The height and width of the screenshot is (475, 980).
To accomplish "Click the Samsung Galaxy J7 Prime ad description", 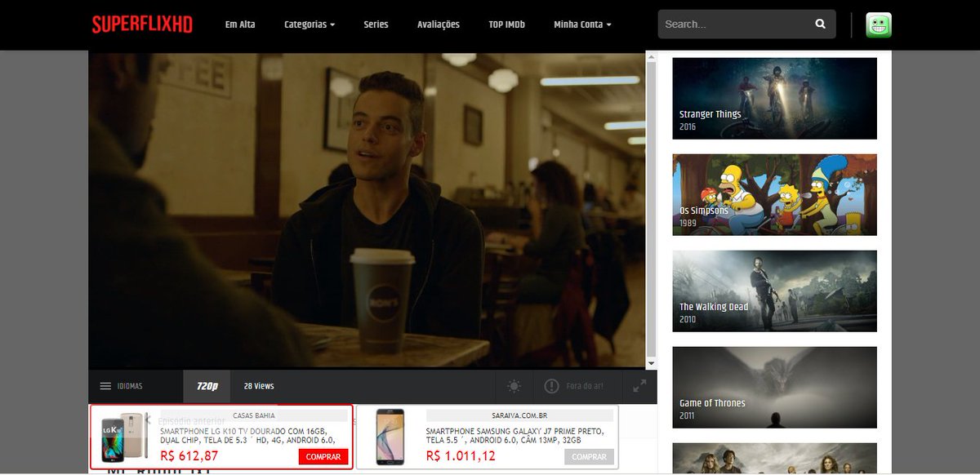I will (x=514, y=435).
